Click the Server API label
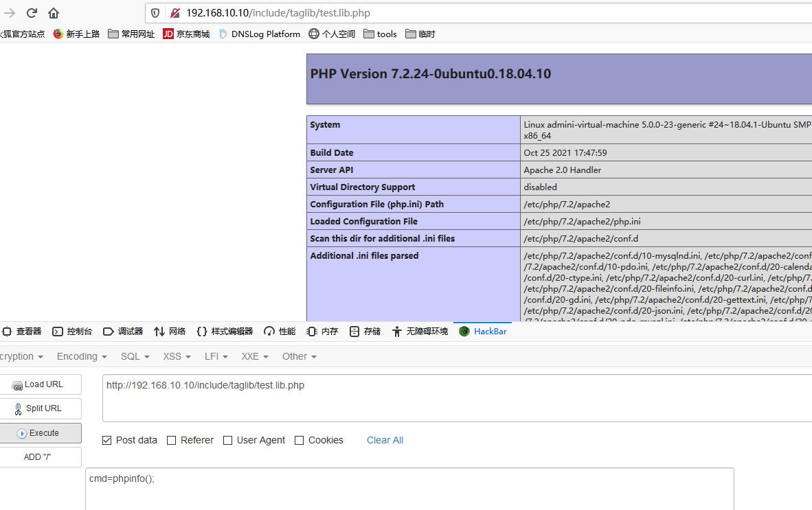Image resolution: width=812 pixels, height=510 pixels. (x=331, y=170)
